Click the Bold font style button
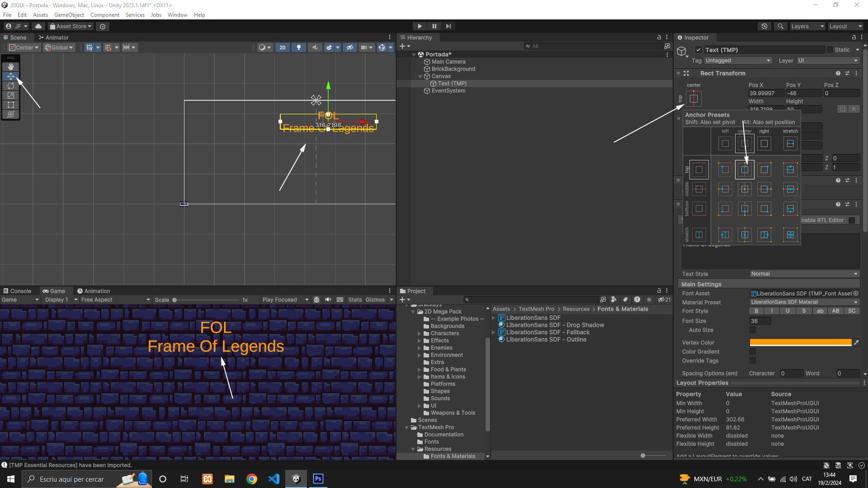 tap(756, 311)
